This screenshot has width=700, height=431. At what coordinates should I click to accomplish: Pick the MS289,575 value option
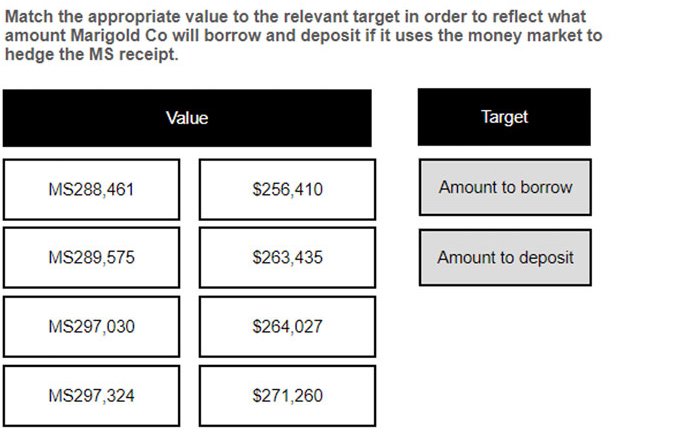(91, 258)
